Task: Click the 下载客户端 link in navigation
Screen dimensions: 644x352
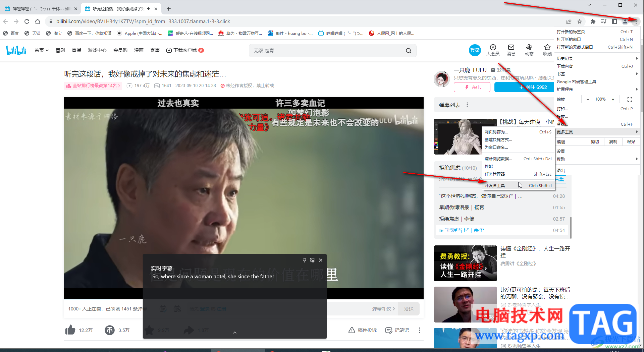Action: tap(185, 50)
